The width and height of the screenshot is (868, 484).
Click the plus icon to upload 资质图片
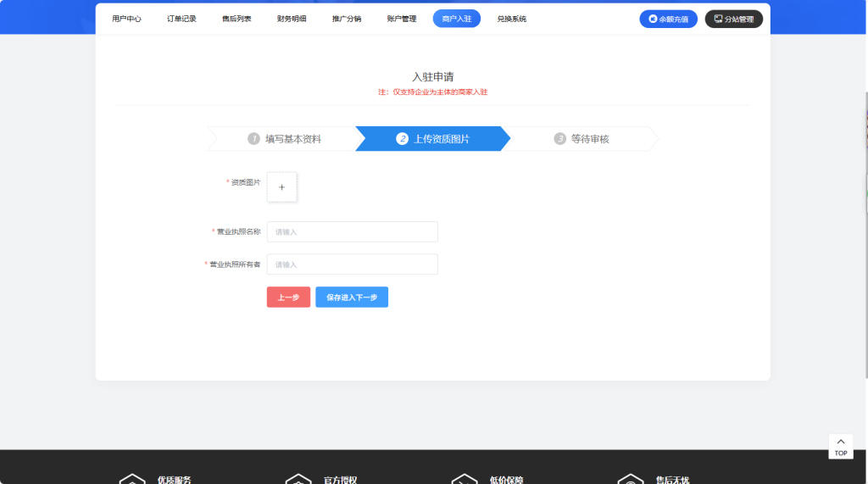pos(281,187)
